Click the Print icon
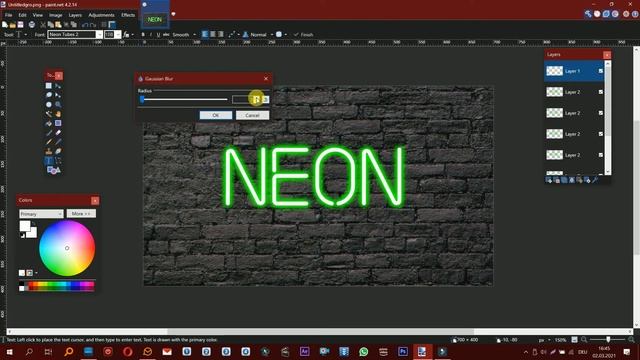 point(31,25)
